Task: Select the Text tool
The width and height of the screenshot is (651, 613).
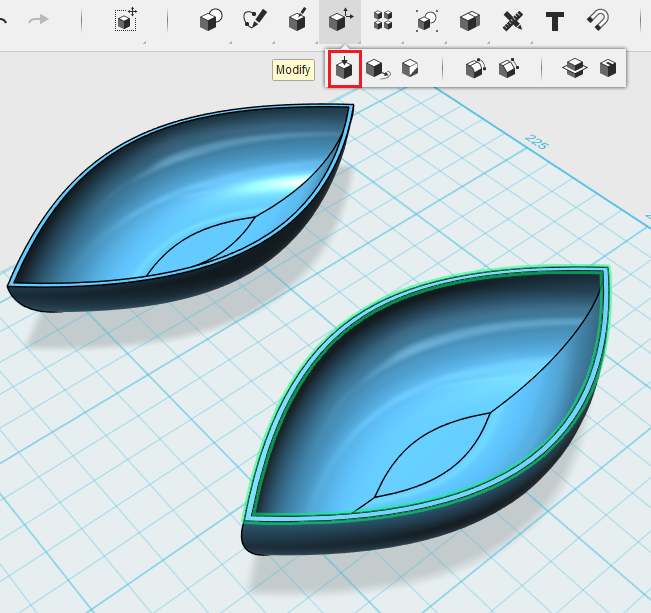Action: pyautogui.click(x=555, y=21)
